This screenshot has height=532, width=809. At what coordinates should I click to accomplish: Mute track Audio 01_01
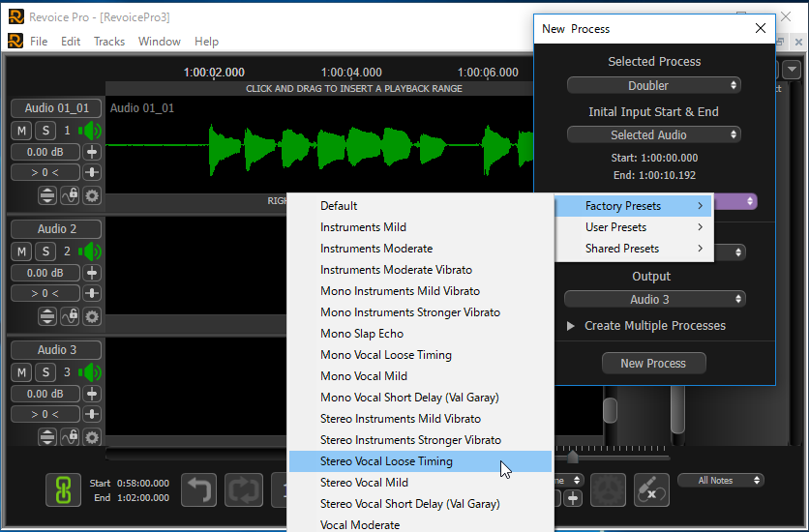(x=21, y=131)
